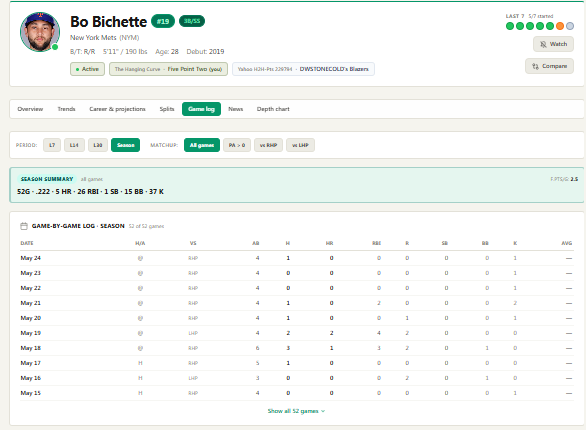Open the News tab
This screenshot has width=586, height=430.
point(235,109)
